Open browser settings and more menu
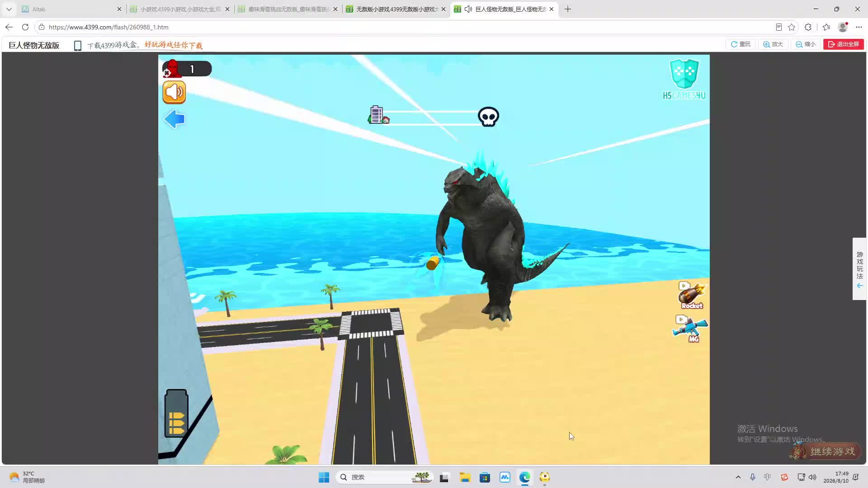868x488 pixels. [859, 27]
